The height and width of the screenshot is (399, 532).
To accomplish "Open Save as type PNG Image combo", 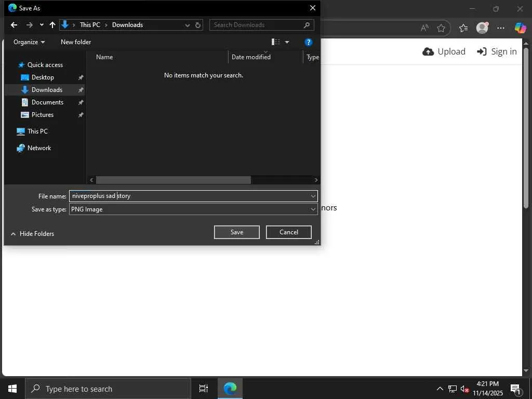I will [x=193, y=209].
